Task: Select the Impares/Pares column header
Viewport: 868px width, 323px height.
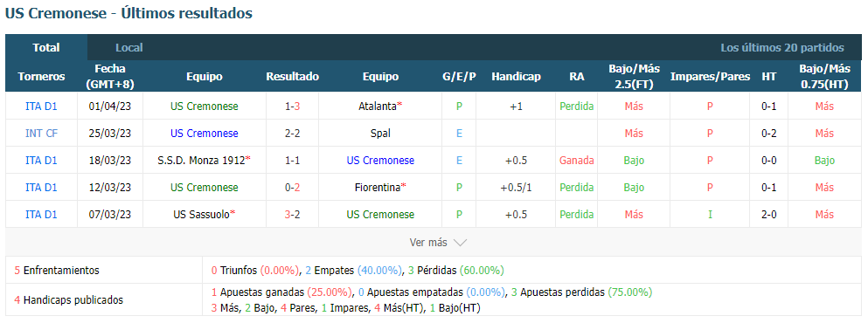Action: (x=711, y=76)
